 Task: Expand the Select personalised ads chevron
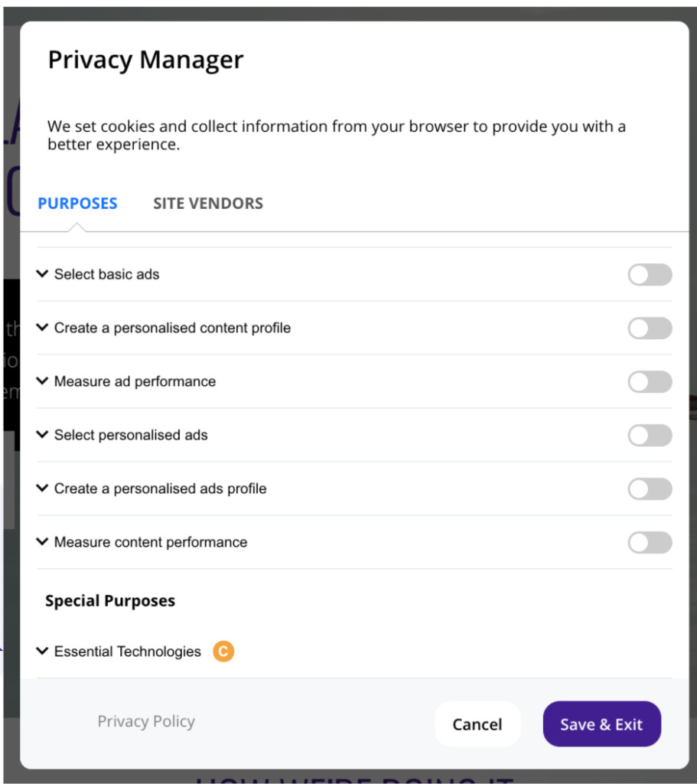coord(43,435)
